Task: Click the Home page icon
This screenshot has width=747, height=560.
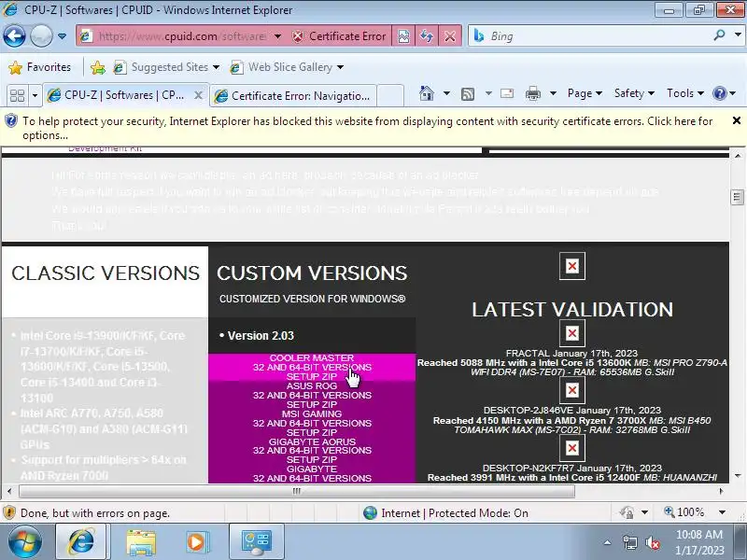Action: tap(427, 93)
